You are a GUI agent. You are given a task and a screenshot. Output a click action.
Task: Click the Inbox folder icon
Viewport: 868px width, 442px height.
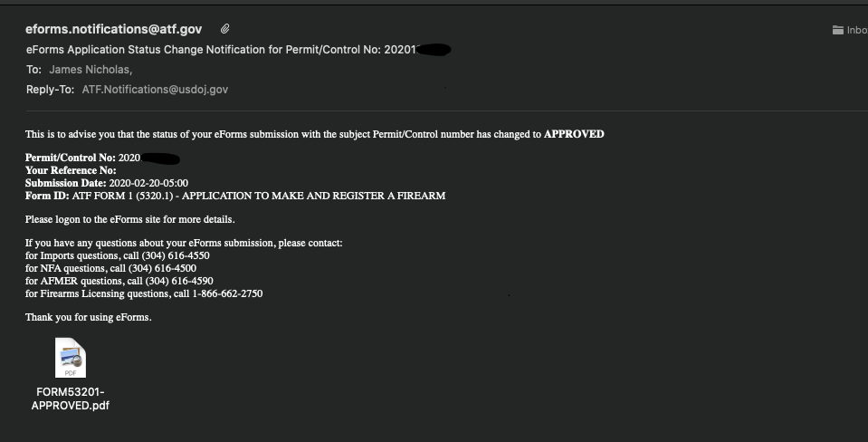(x=837, y=30)
